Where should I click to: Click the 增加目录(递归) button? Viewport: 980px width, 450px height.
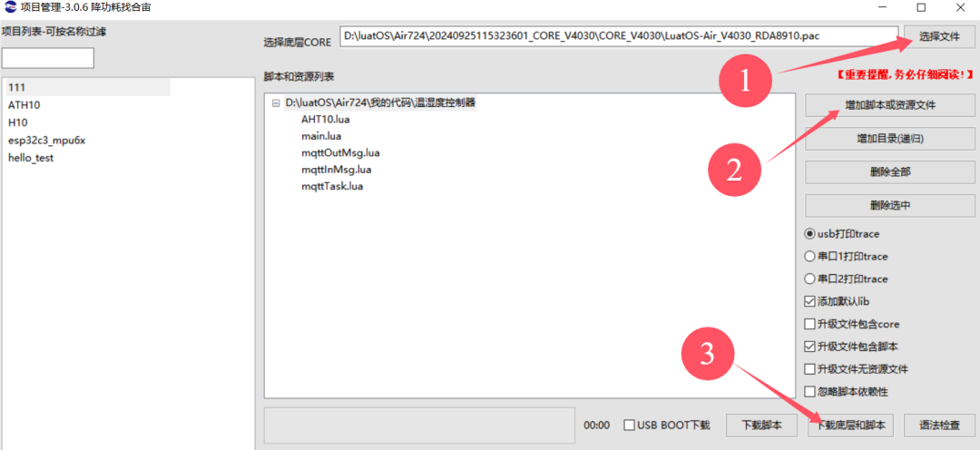[890, 140]
